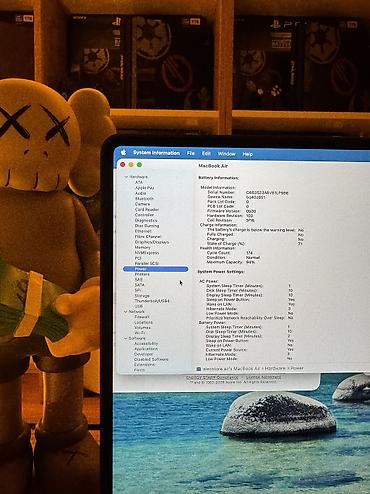
Task: Select Volumes under Network
Action: point(142,328)
